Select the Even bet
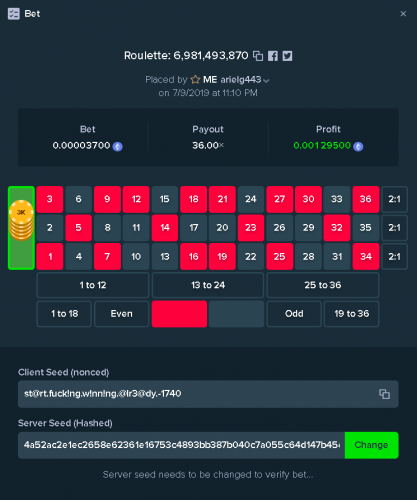The image size is (417, 500). click(122, 314)
